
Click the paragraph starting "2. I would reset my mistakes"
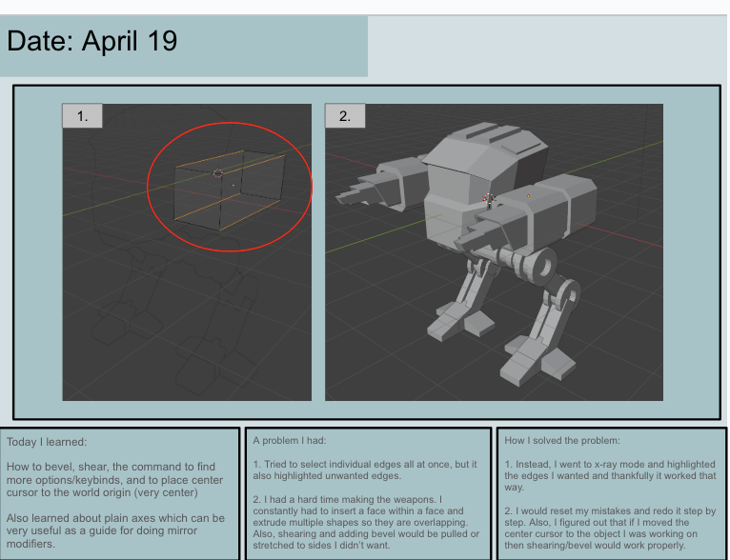tap(610, 528)
